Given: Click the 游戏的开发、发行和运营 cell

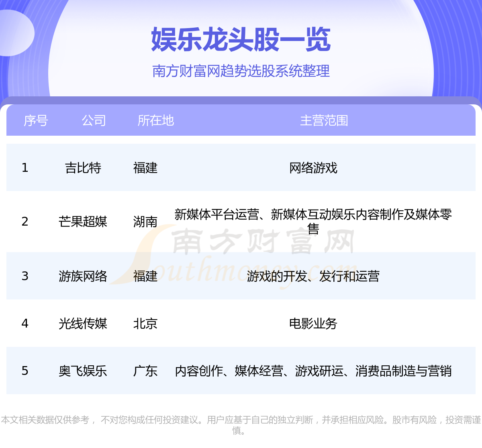Looking at the screenshot, I should pos(313,276).
